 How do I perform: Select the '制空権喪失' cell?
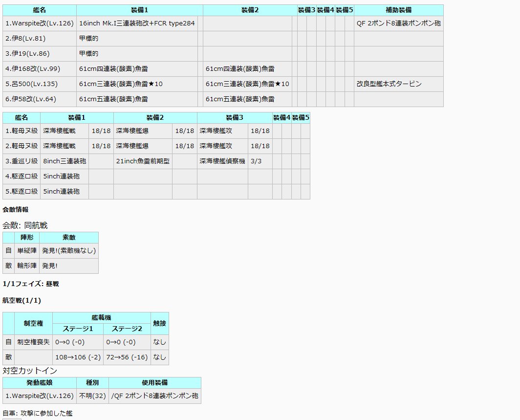tap(34, 342)
